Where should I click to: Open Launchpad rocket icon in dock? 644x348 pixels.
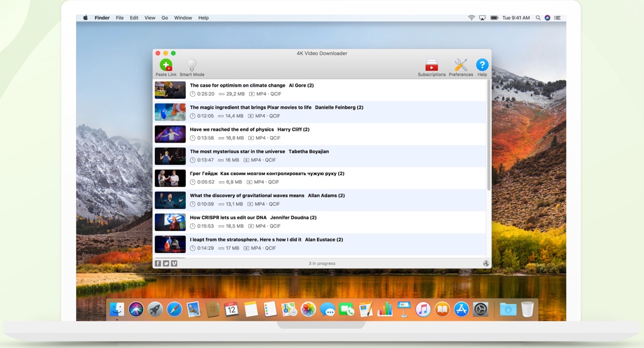tap(156, 309)
